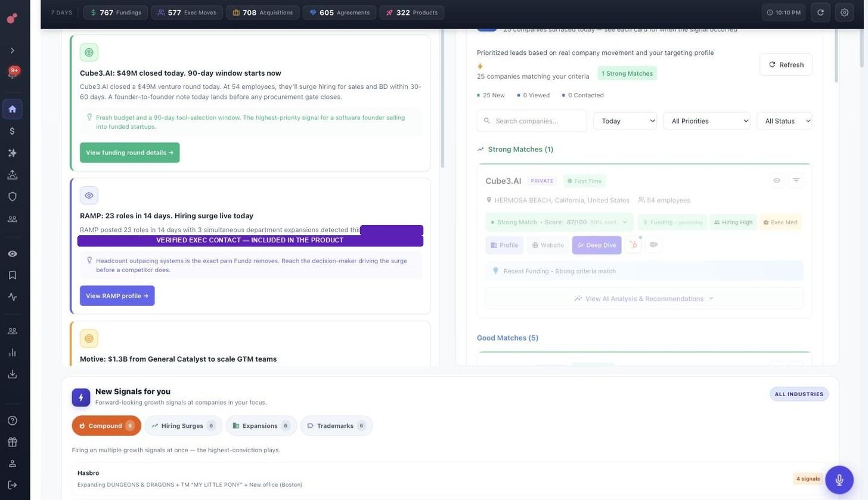The image size is (868, 500).
Task: Open the Today date dropdown
Action: [x=625, y=121]
